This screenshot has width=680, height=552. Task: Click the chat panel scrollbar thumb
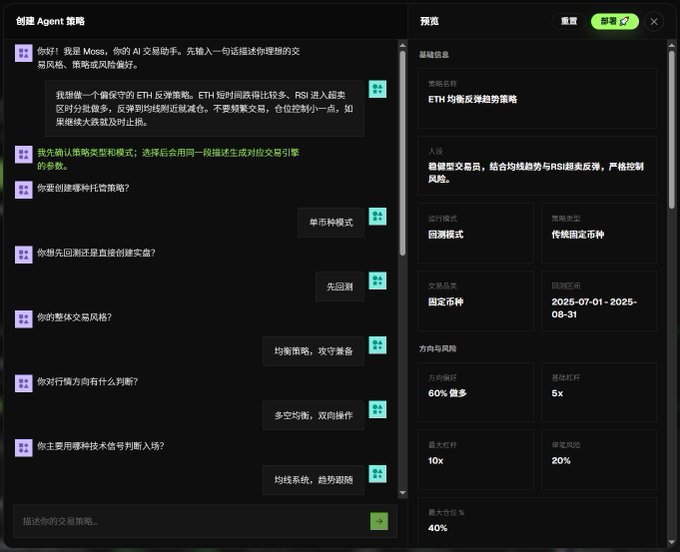pos(402,153)
